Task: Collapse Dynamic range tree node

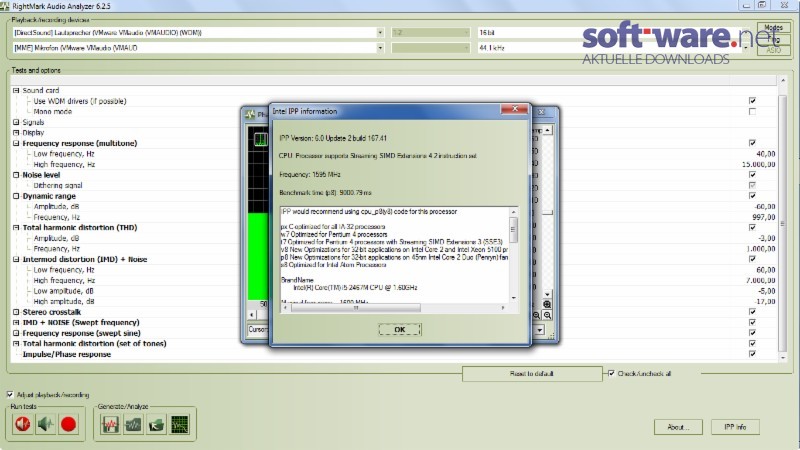Action: coord(16,196)
